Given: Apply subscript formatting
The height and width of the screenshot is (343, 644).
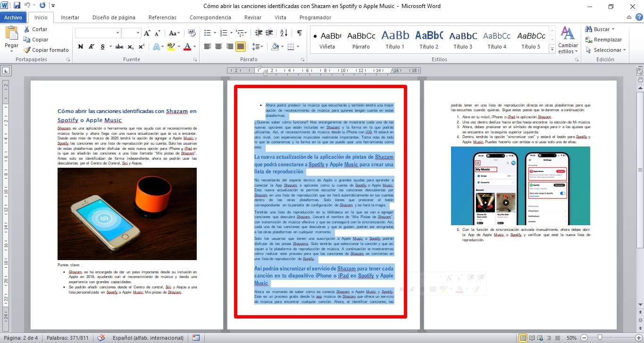Looking at the screenshot, I should point(130,47).
